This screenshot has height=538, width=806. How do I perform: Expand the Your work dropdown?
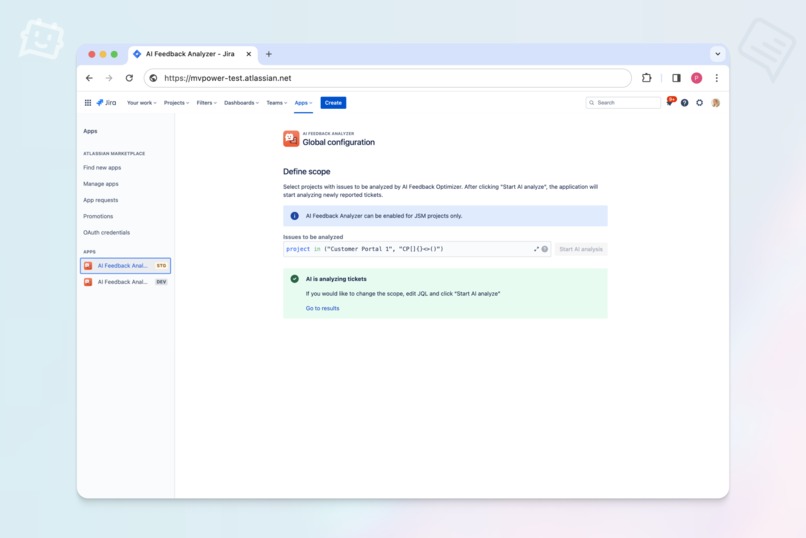[x=141, y=103]
